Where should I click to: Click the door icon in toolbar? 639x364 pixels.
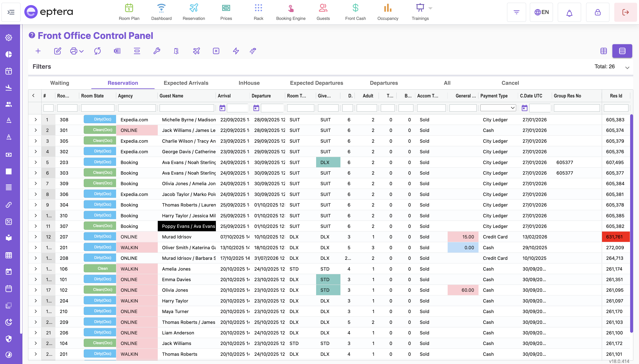[x=176, y=51]
